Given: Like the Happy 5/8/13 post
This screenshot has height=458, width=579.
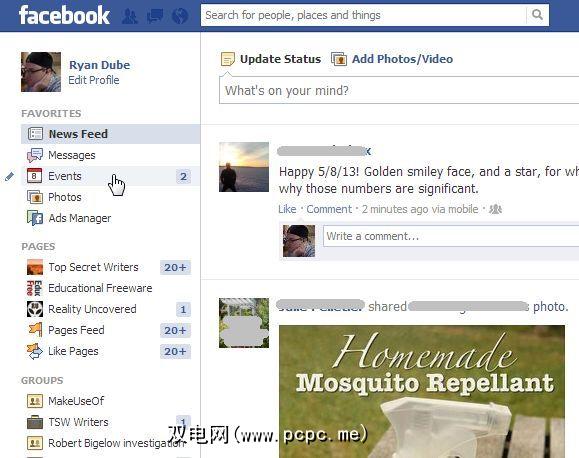Looking at the screenshot, I should point(287,209).
